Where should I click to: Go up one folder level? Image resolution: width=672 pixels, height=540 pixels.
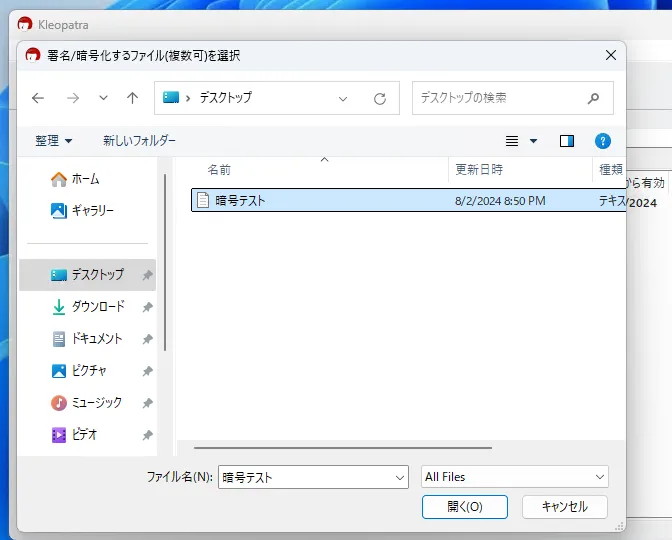132,98
